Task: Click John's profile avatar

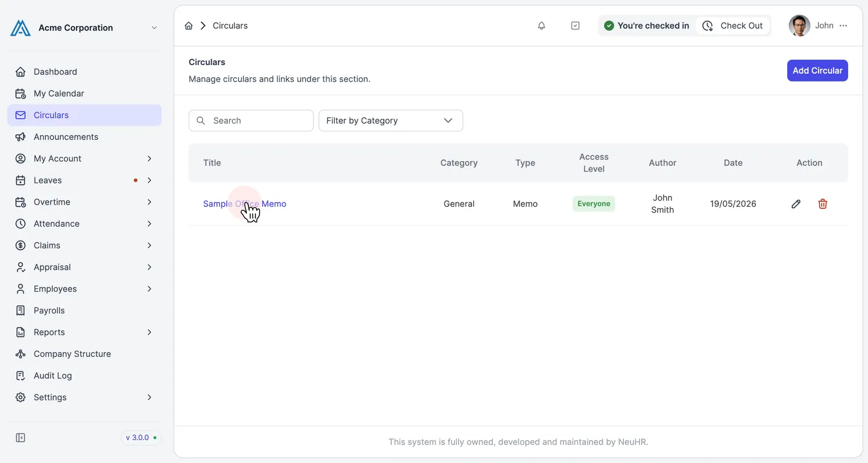Action: (x=799, y=26)
